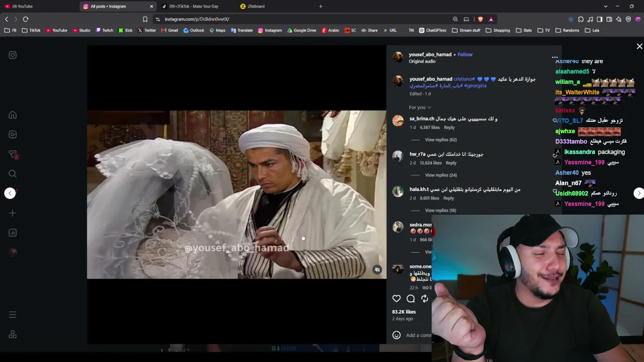644x362 pixels.
Task: Open the 'Translate' bookmark
Action: (x=242, y=30)
